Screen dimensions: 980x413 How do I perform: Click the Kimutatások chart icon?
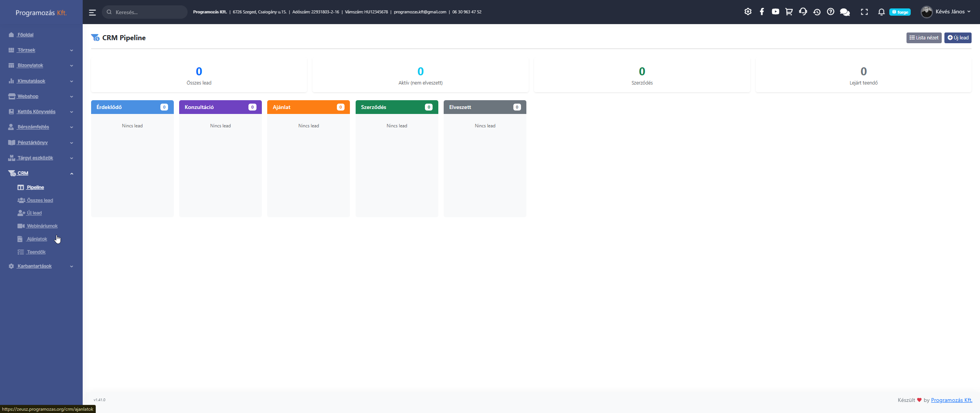point(11,81)
